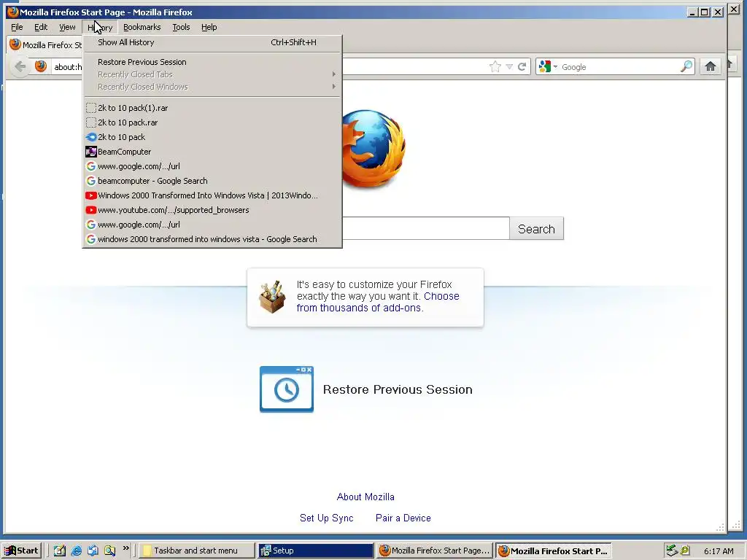Expand Recently Closed Windows submenu arrow
The height and width of the screenshot is (560, 747).
[334, 87]
